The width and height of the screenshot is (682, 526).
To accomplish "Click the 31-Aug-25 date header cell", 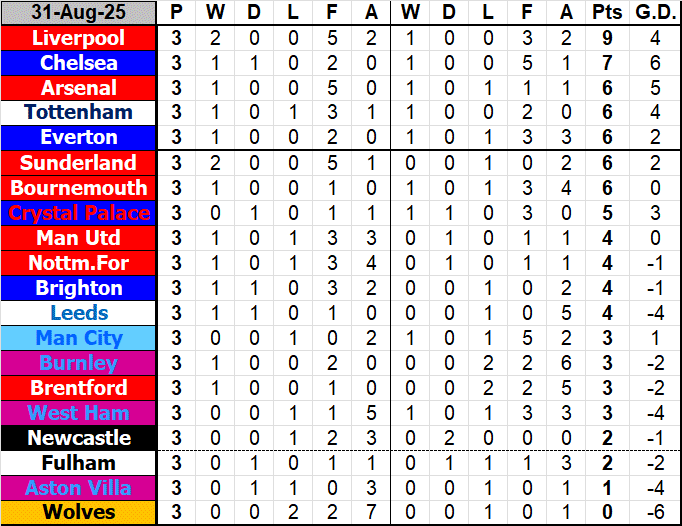I will [78, 13].
